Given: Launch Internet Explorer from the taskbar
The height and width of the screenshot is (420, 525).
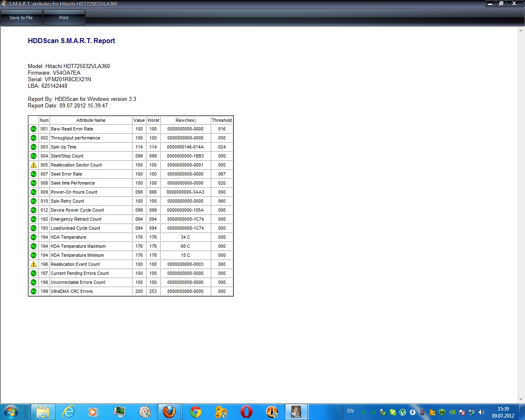Looking at the screenshot, I should pos(68,411).
